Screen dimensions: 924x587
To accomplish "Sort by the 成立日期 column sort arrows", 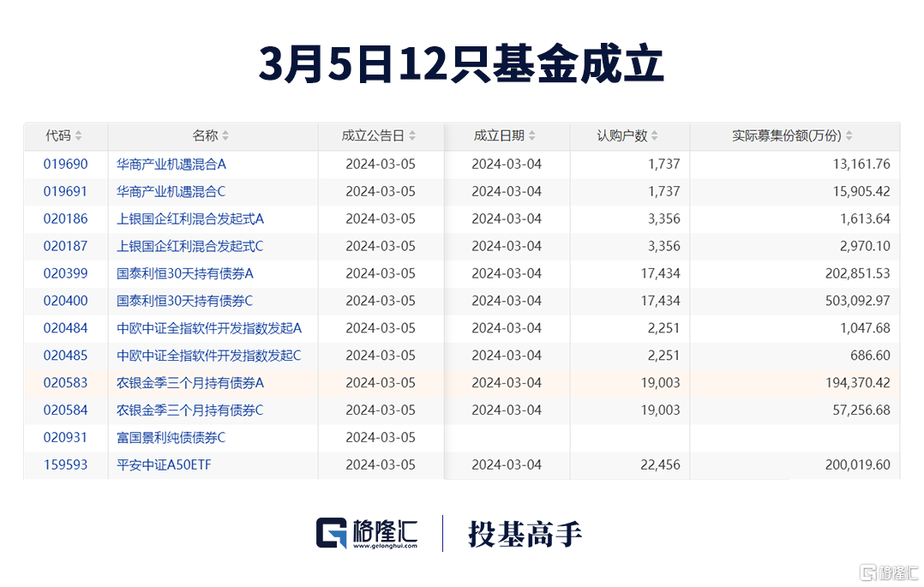I will pyautogui.click(x=531, y=136).
